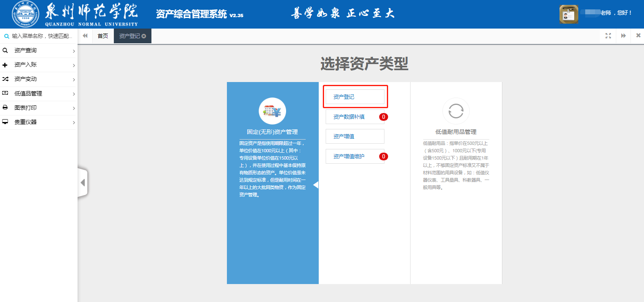Screen dimensions: 644x302
Task: Expand the 资产入账 sidebar menu
Action: (38, 65)
